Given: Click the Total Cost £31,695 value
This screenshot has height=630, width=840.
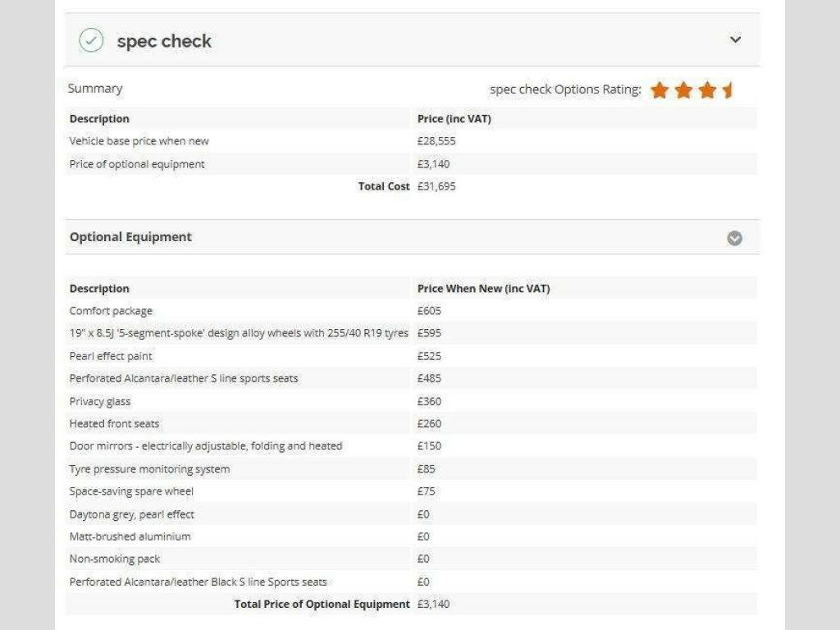Looking at the screenshot, I should 436,186.
